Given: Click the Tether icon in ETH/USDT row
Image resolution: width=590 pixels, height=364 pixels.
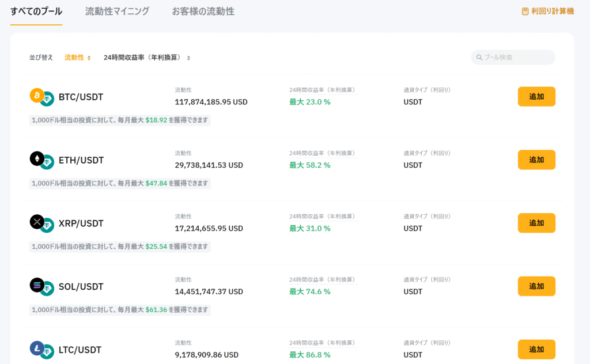Looking at the screenshot, I should (x=48, y=162).
